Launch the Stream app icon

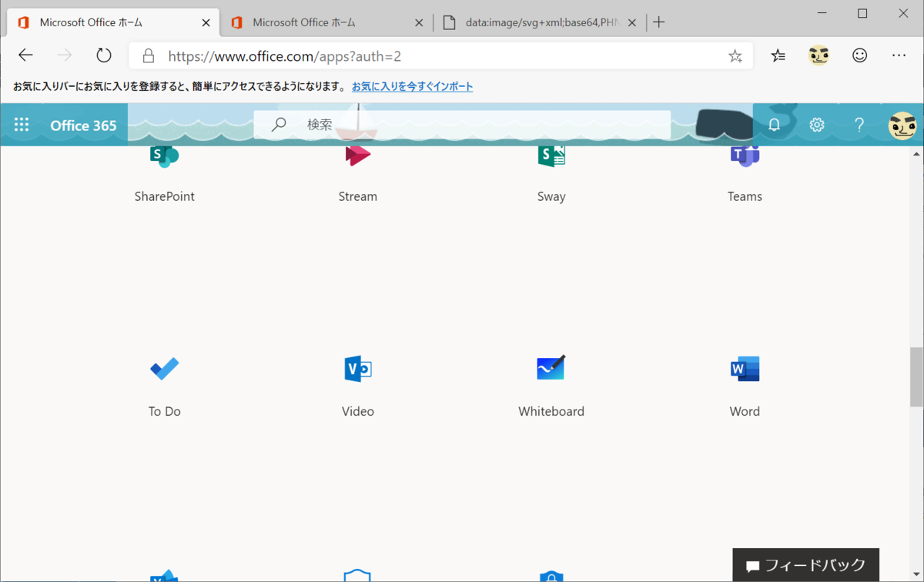click(x=358, y=156)
